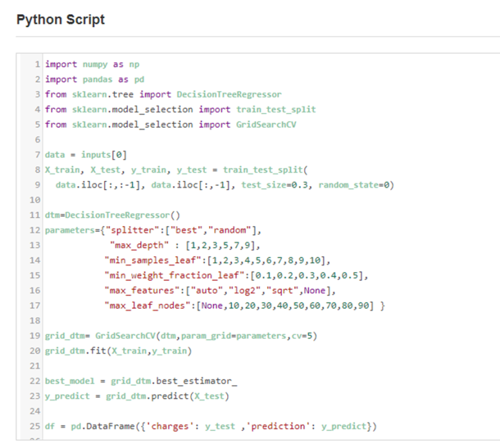The height and width of the screenshot is (448, 500).
Task: Click 'import pandas as pd' on line 2
Action: pos(94,80)
